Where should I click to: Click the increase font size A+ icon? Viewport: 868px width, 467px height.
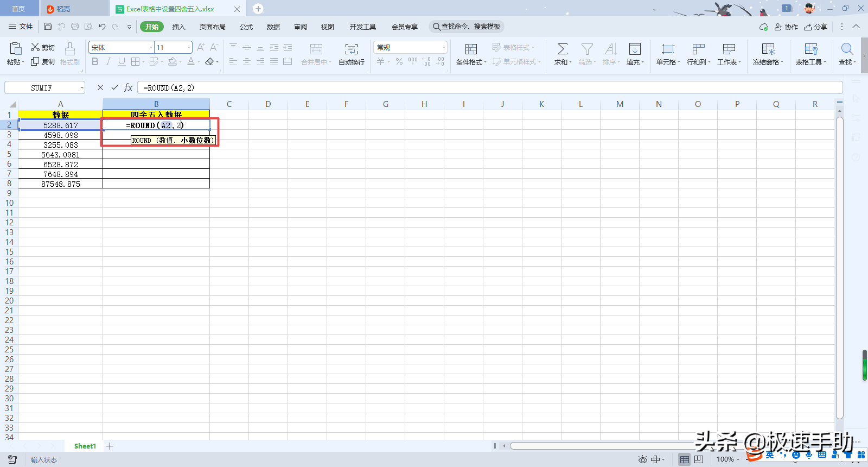(201, 47)
